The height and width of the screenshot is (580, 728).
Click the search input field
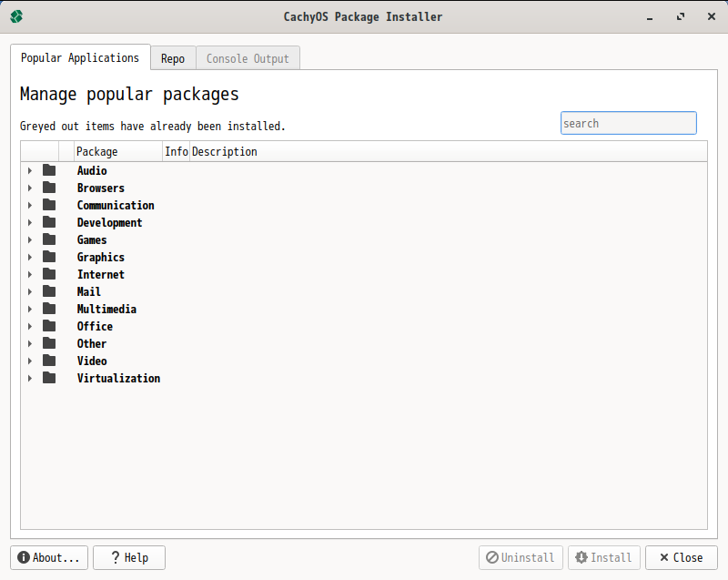point(628,123)
